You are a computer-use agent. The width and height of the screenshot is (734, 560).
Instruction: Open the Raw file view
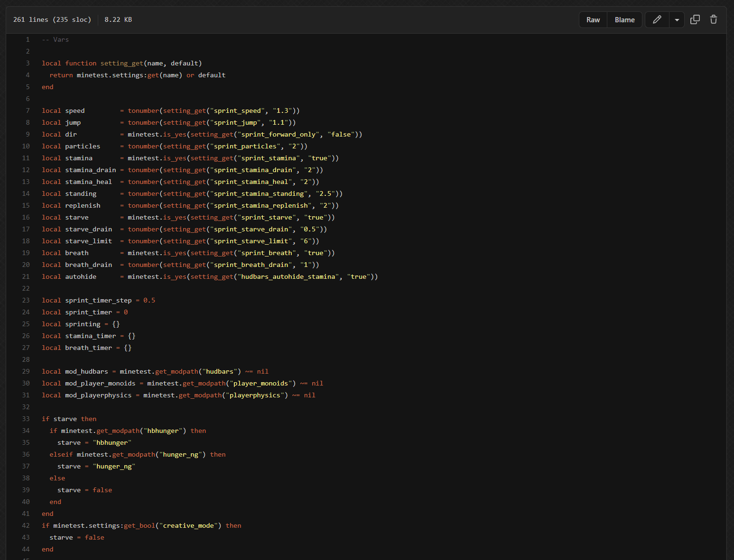coord(593,20)
